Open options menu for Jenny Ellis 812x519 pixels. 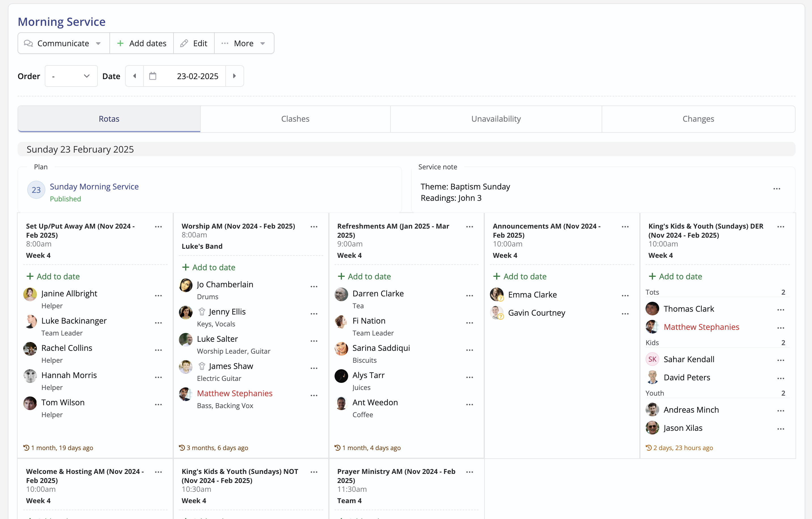pyautogui.click(x=314, y=314)
